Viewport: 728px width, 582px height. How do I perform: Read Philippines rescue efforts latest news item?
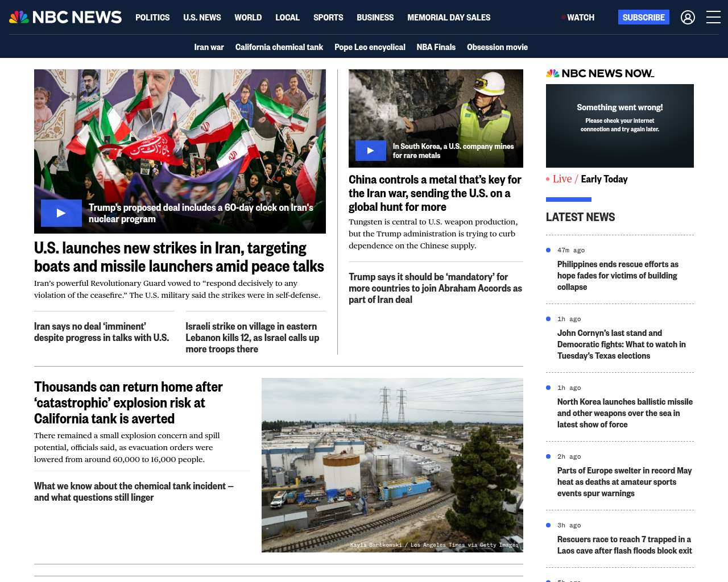618,276
